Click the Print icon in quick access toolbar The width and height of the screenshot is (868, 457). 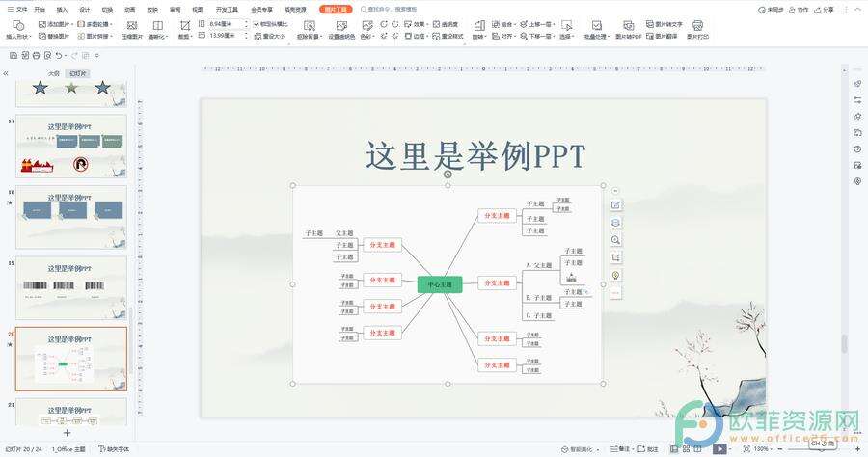pos(36,55)
